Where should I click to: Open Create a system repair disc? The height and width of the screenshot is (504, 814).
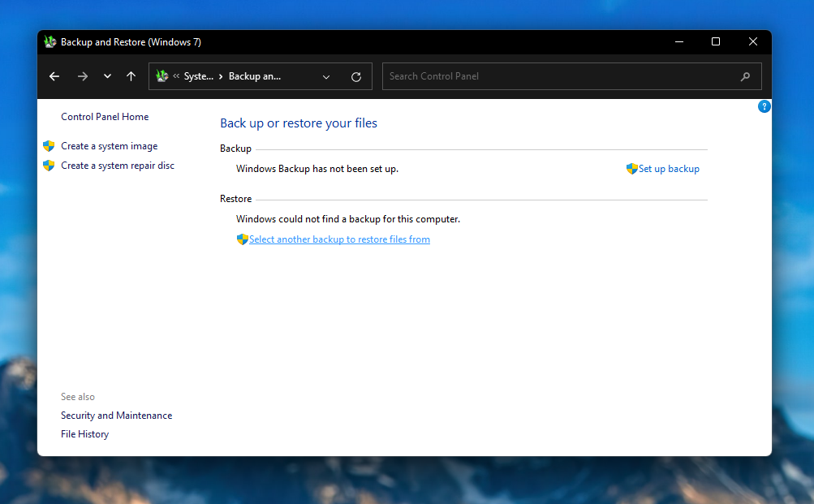118,166
